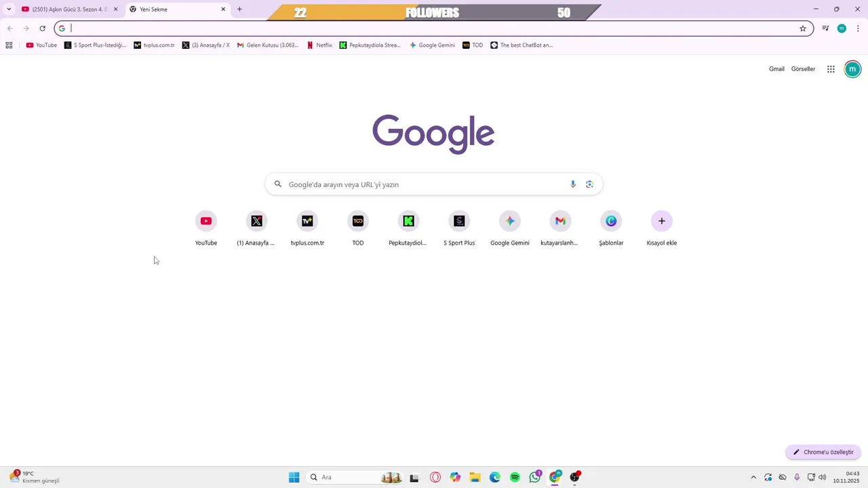
Task: Open the microphone tray icon
Action: pyautogui.click(x=797, y=477)
